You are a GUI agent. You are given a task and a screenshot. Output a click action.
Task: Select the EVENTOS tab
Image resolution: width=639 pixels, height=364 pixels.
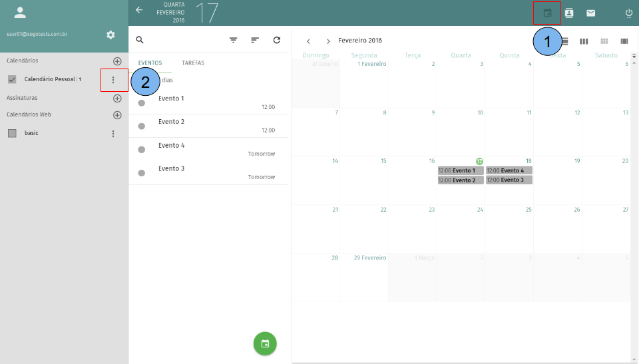coord(150,63)
